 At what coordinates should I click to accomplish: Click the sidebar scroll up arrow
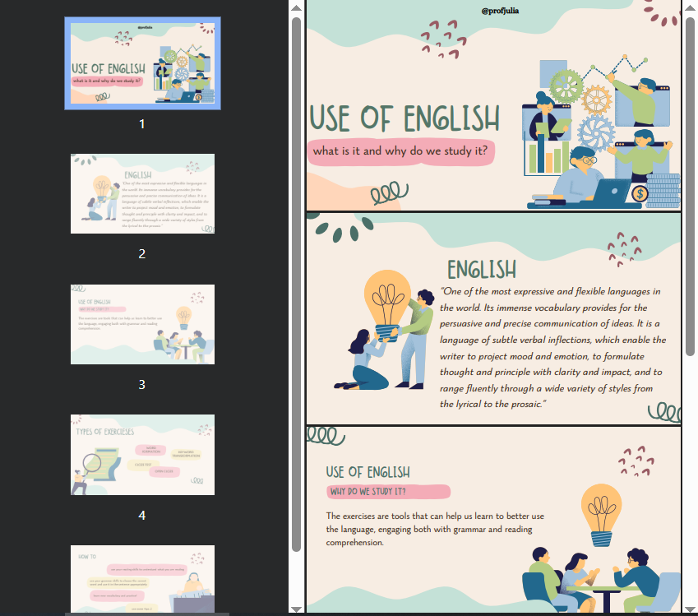click(x=297, y=7)
